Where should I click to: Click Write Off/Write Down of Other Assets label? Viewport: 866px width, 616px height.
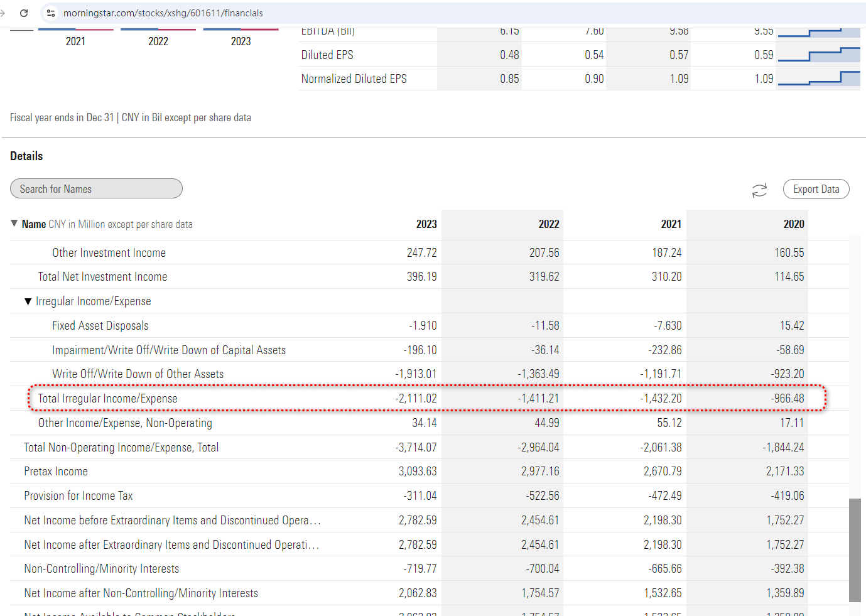pos(138,374)
